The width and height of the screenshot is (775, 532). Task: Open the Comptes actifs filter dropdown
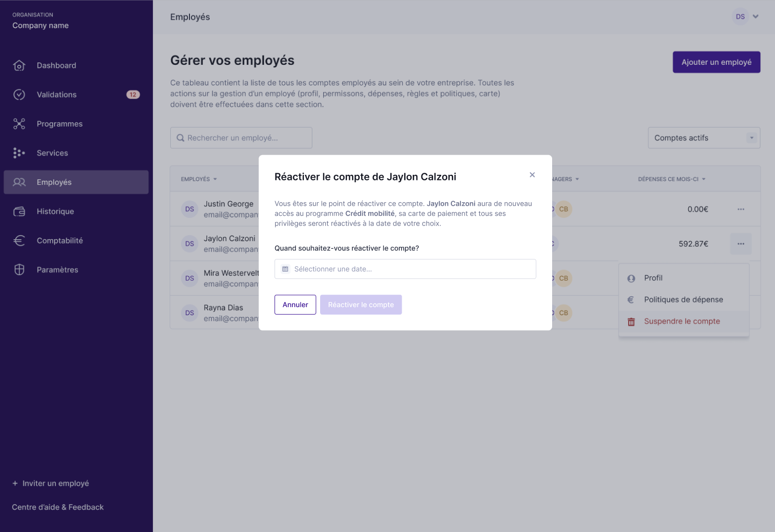[x=704, y=138]
